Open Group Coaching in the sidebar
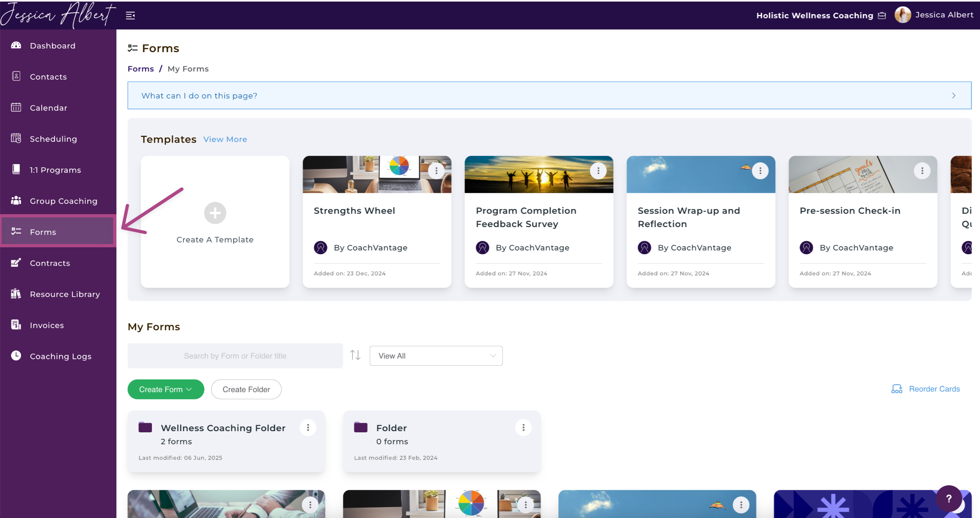The width and height of the screenshot is (980, 518). coord(58,201)
